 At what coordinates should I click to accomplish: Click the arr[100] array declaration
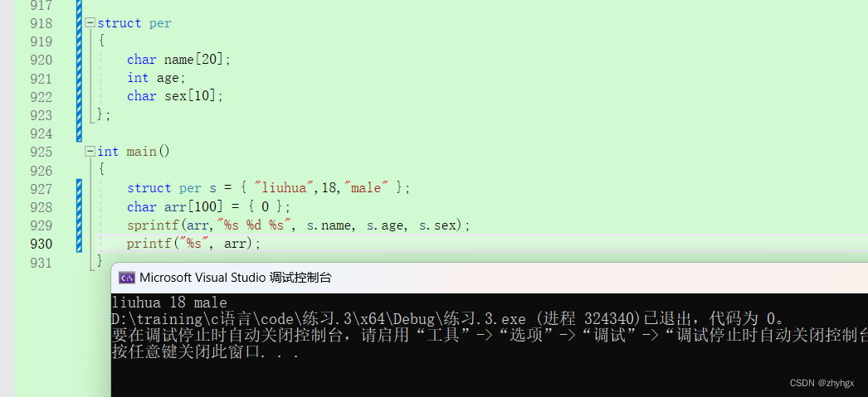(193, 207)
